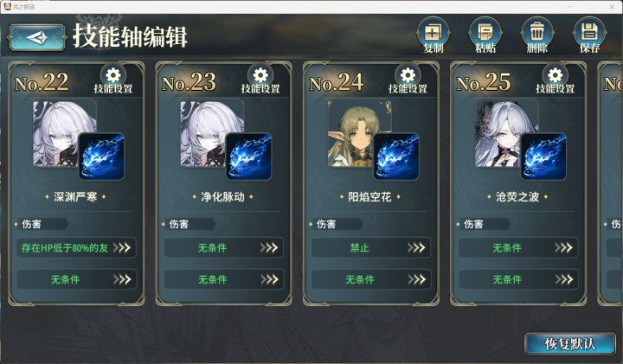
Task: Click the 复制 copy icon
Action: click(x=434, y=35)
